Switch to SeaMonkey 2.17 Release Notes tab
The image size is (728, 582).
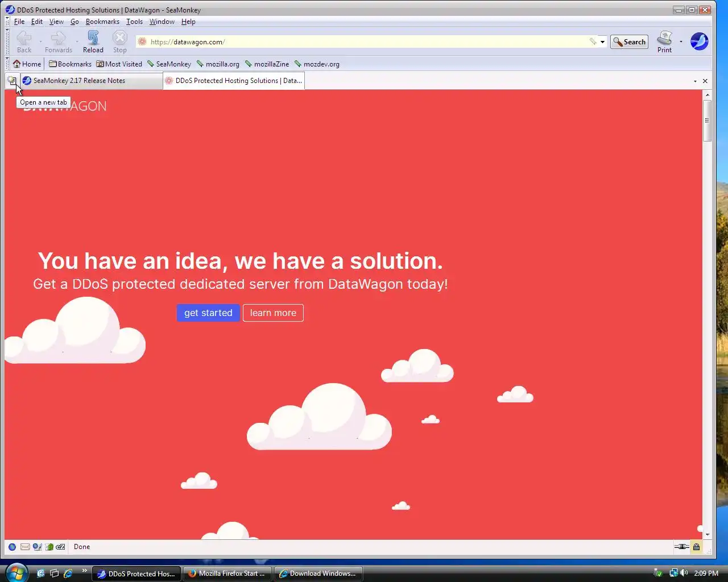91,81
